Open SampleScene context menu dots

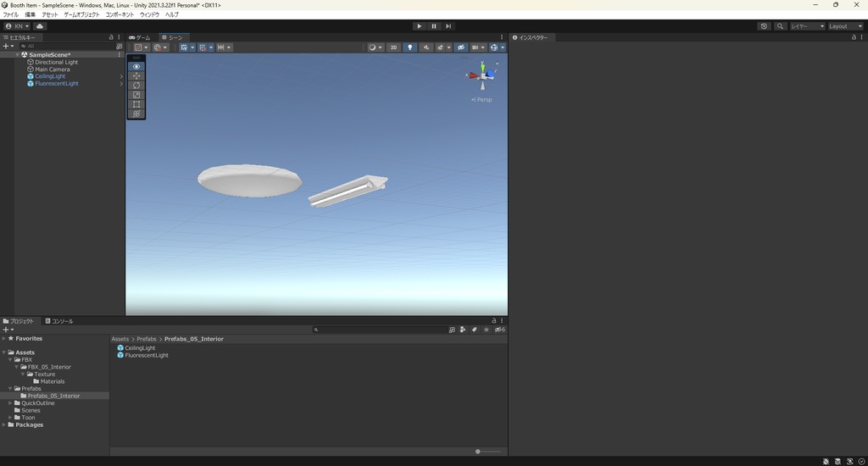point(119,55)
